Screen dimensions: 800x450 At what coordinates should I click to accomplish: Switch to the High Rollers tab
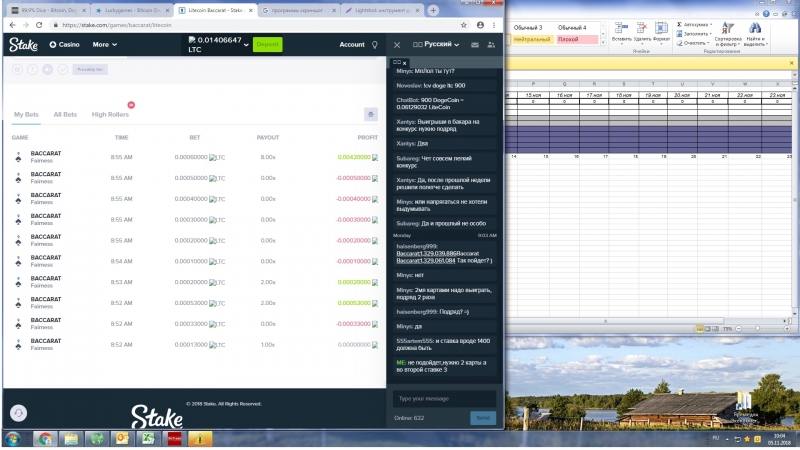click(110, 114)
